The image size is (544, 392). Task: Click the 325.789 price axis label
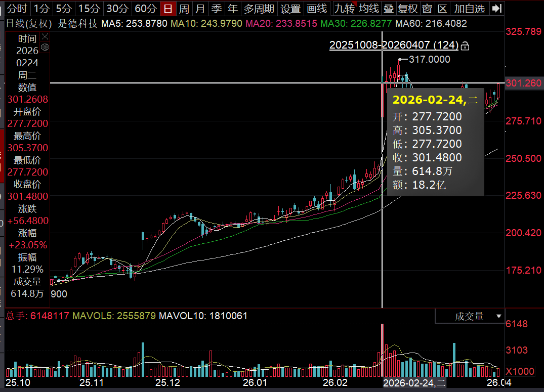click(x=524, y=31)
